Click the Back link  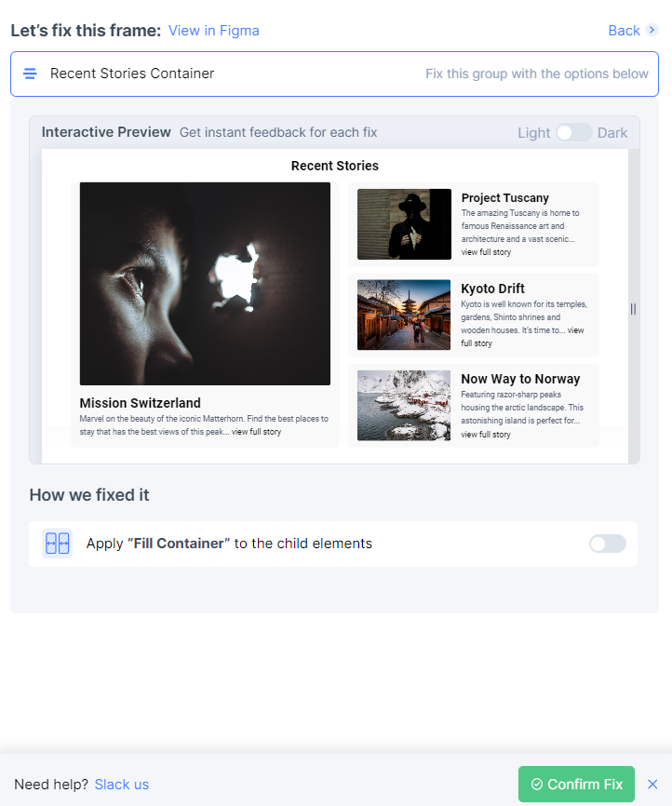pyautogui.click(x=624, y=31)
